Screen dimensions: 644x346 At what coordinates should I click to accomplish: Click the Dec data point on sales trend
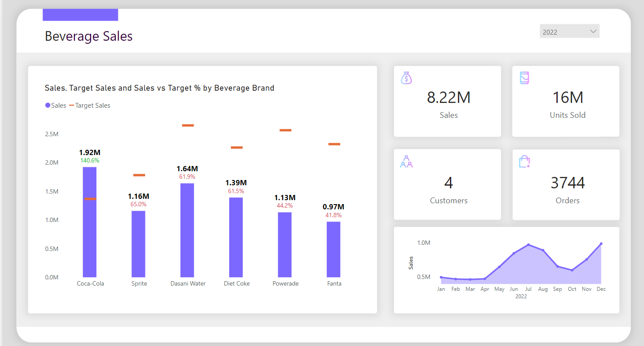click(601, 244)
